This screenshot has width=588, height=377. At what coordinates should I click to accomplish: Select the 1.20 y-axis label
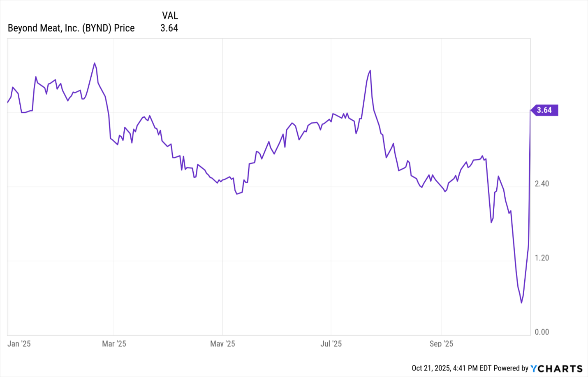(x=542, y=258)
